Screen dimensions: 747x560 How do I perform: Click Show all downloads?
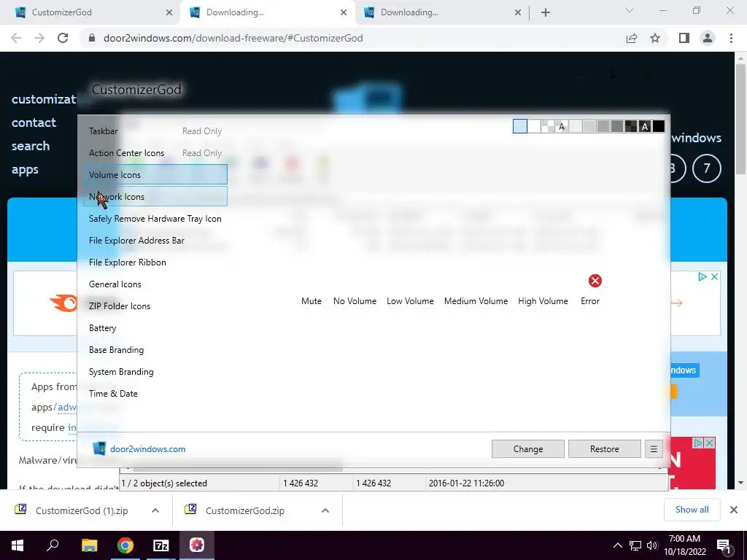pos(692,510)
